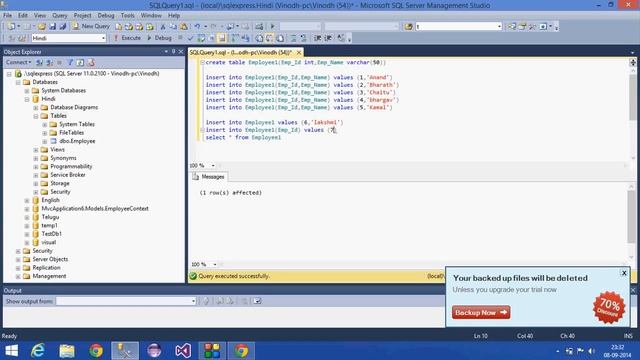Viewport: 640px width, 360px height.
Task: Open Visual Studio from taskbar
Action: [x=183, y=351]
